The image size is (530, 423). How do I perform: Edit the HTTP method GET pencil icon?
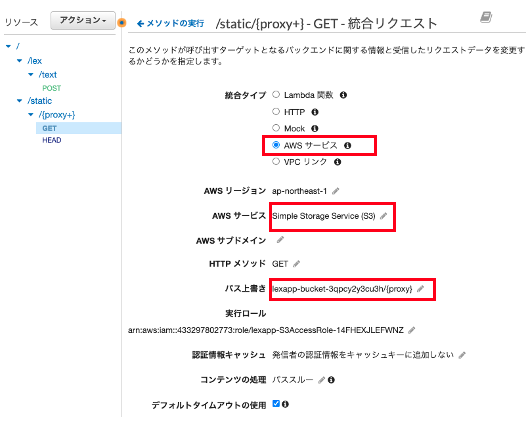296,264
